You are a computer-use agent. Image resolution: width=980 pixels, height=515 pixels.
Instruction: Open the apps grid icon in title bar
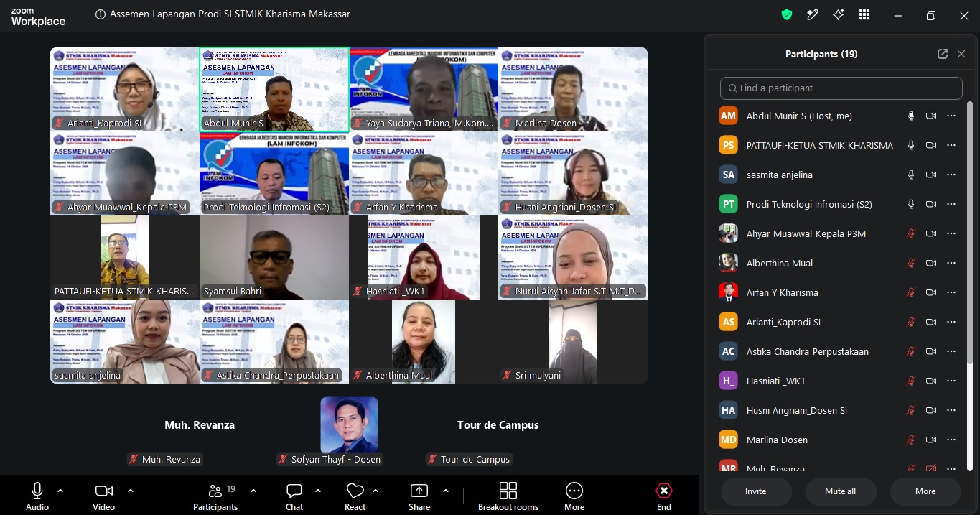[x=864, y=14]
